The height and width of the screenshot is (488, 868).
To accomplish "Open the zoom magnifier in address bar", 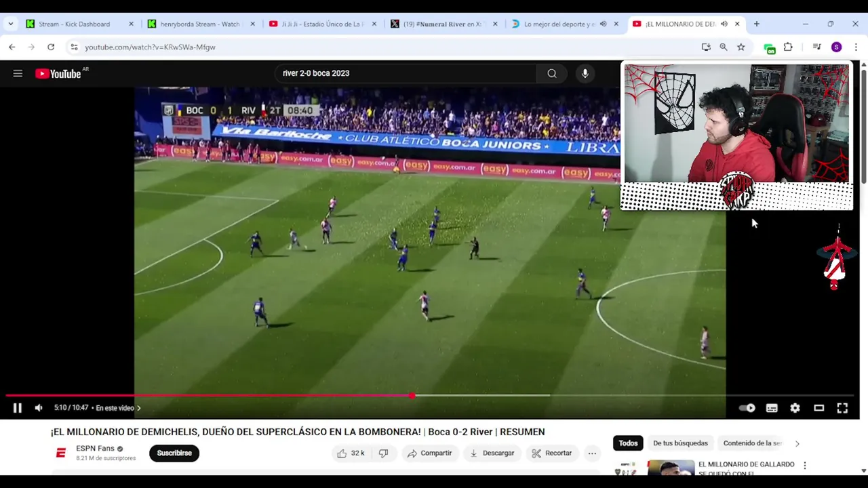I will coord(724,47).
